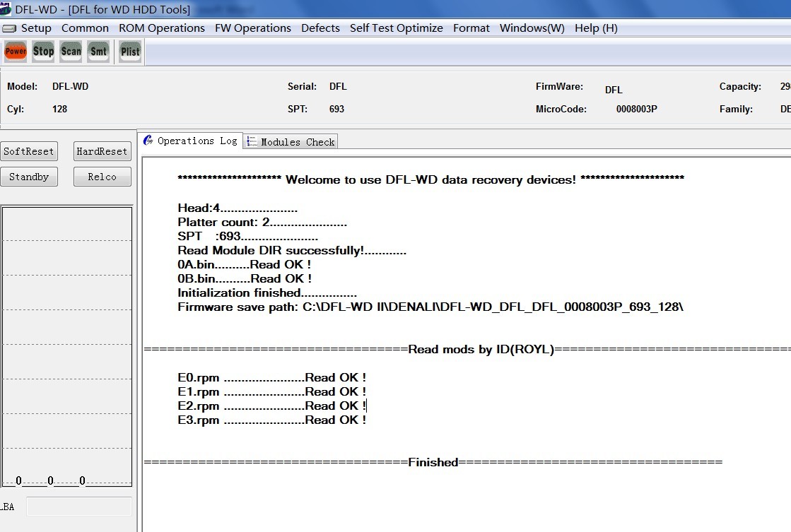This screenshot has width=791, height=532.
Task: Click the 0B.bin Read OK log line
Action: click(x=245, y=279)
